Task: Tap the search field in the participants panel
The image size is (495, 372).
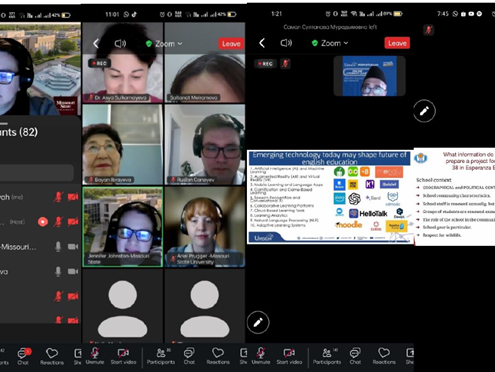Action: pyautogui.click(x=36, y=173)
